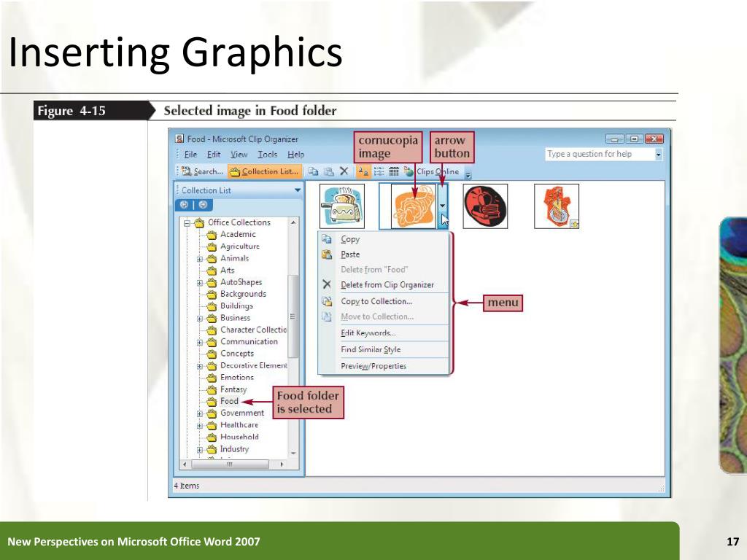Open the Edit menu
Viewport: 747px width, 560px height.
pyautogui.click(x=214, y=155)
